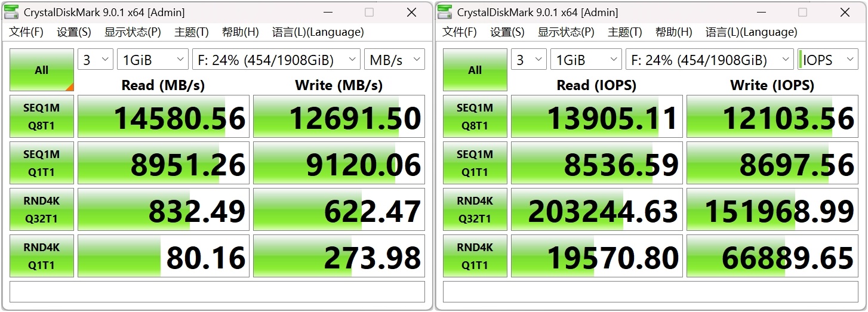Image resolution: width=868 pixels, height=312 pixels.
Task: Run all benchmarks in the left window
Action: point(42,70)
